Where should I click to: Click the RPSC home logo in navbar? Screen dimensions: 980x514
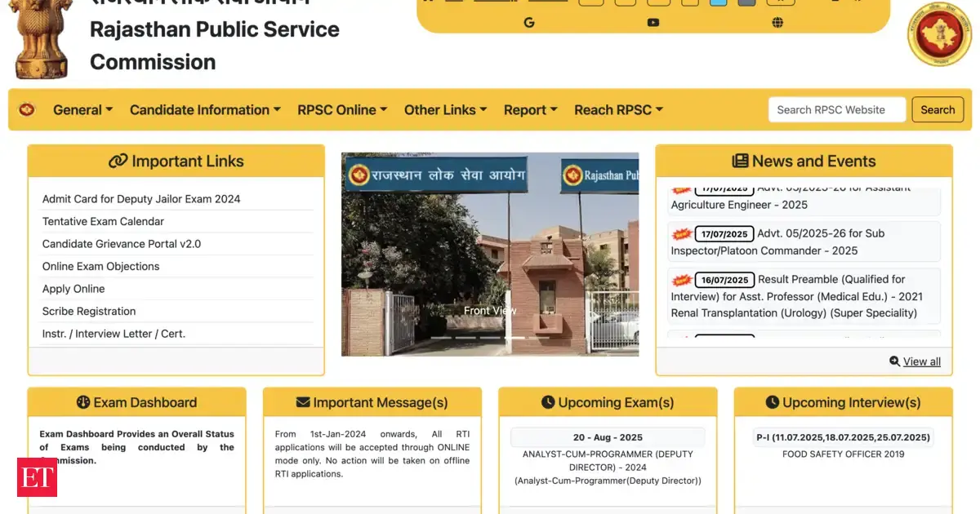coord(27,109)
